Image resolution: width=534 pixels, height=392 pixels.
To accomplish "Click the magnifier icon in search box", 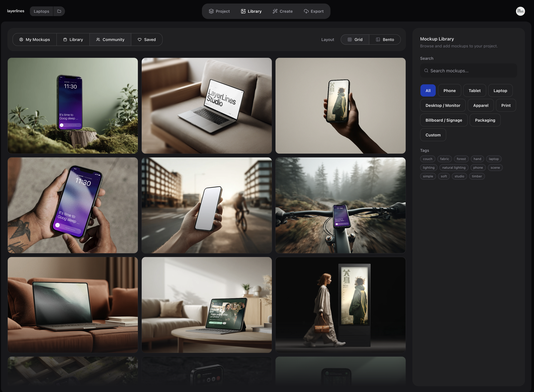I will pyautogui.click(x=426, y=71).
